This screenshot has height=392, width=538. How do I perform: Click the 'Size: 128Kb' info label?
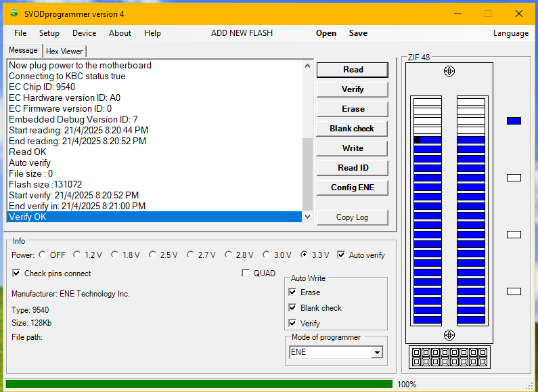(32, 323)
